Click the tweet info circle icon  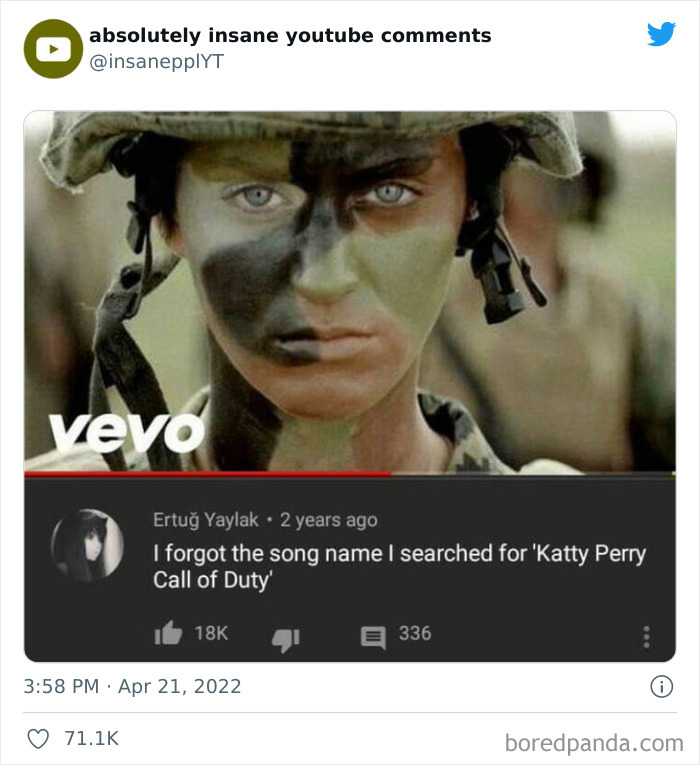click(x=661, y=687)
